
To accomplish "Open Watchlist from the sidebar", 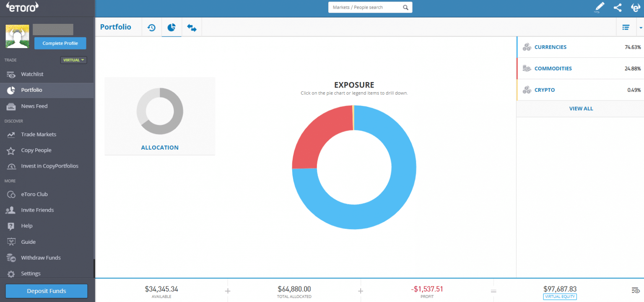I will 32,74.
